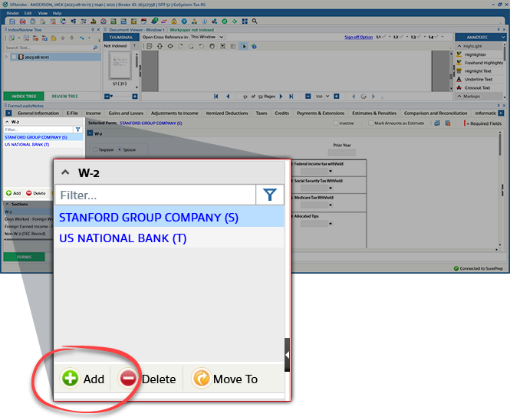
Task: Click the padlock icon in the top toolbar
Action: coord(174,21)
